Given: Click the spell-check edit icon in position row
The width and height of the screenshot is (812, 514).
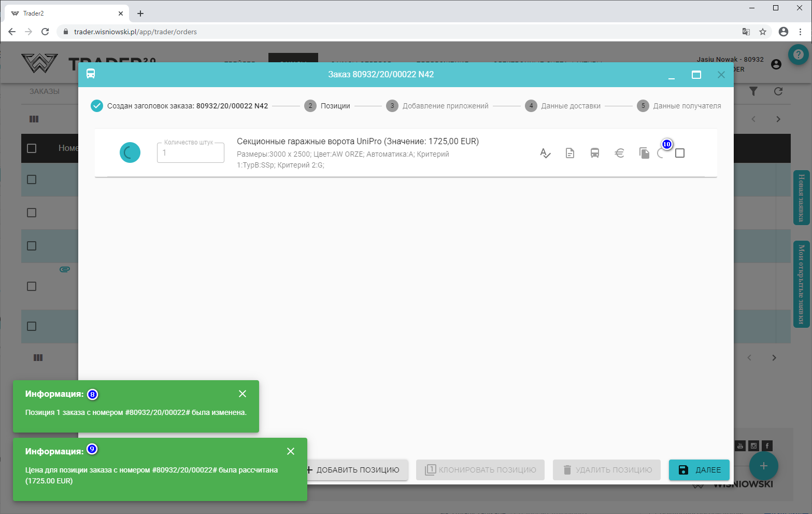Looking at the screenshot, I should pyautogui.click(x=545, y=153).
